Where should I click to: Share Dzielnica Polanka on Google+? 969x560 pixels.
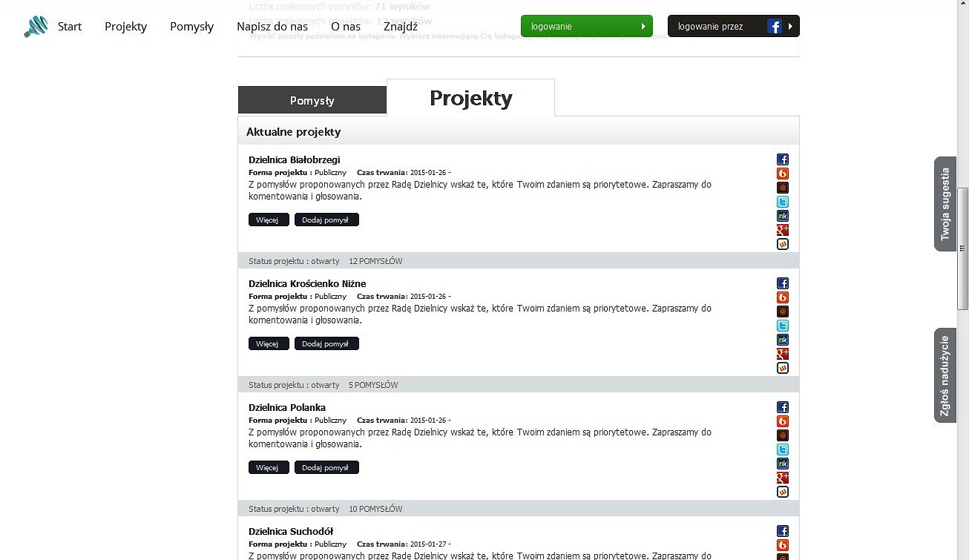pos(783,478)
